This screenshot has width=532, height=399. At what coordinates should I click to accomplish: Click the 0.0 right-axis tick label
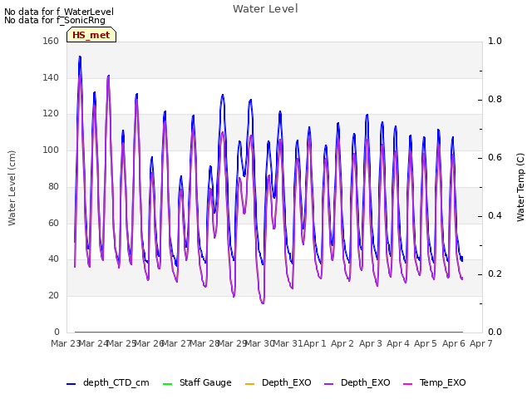coord(495,332)
